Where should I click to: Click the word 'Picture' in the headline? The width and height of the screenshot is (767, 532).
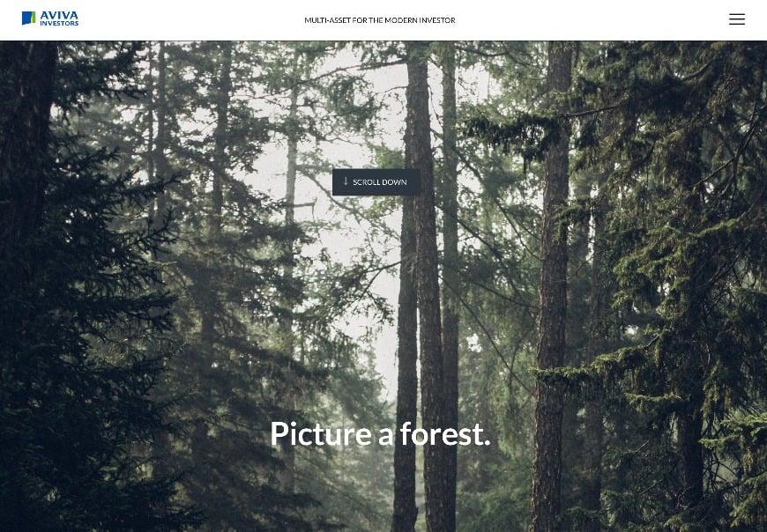[320, 433]
